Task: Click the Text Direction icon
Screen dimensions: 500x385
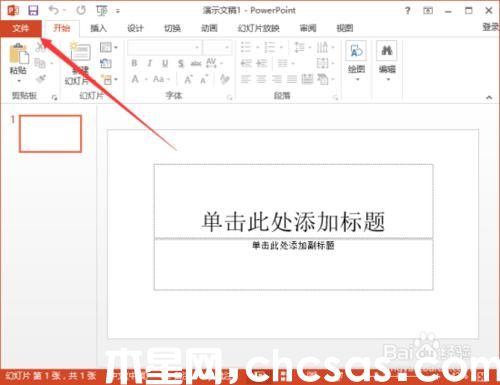Action: [322, 47]
